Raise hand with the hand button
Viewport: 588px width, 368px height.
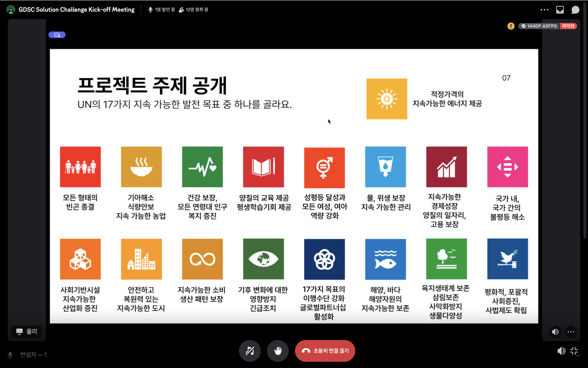[278, 351]
